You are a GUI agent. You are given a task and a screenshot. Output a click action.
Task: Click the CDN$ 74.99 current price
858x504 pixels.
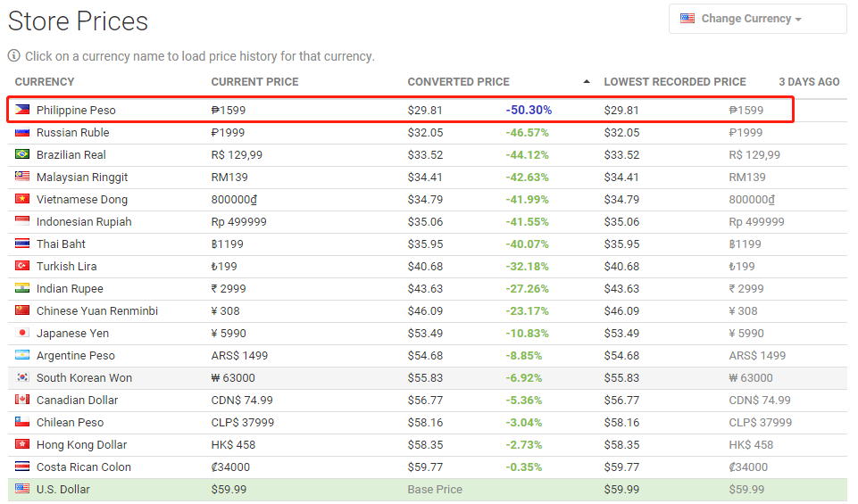point(242,401)
